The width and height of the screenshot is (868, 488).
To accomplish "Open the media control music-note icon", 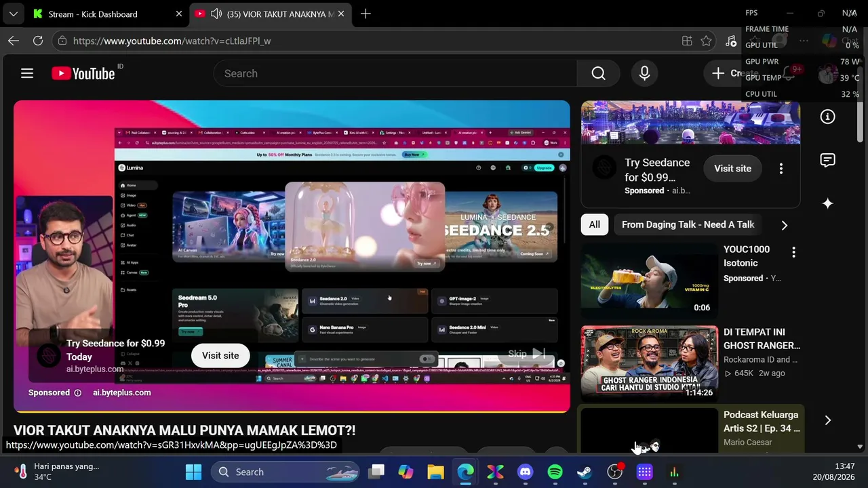I will [730, 41].
